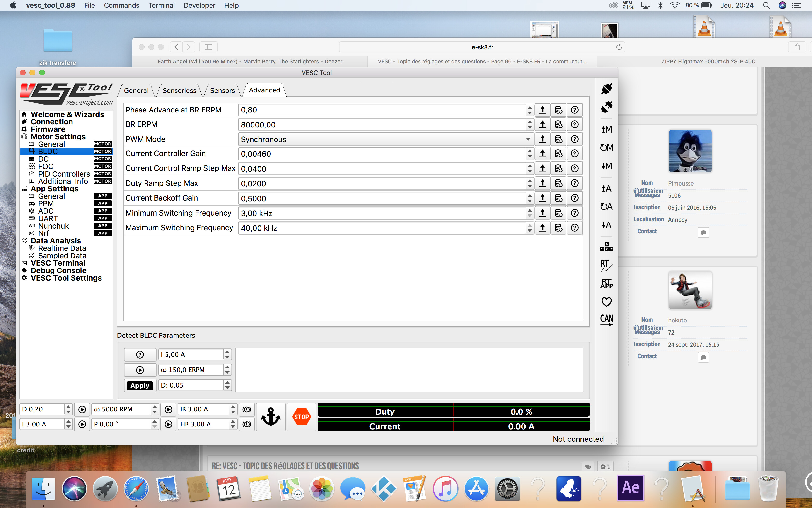Click stepper of I 5,00 A detect field
The image size is (812, 508).
(227, 354)
